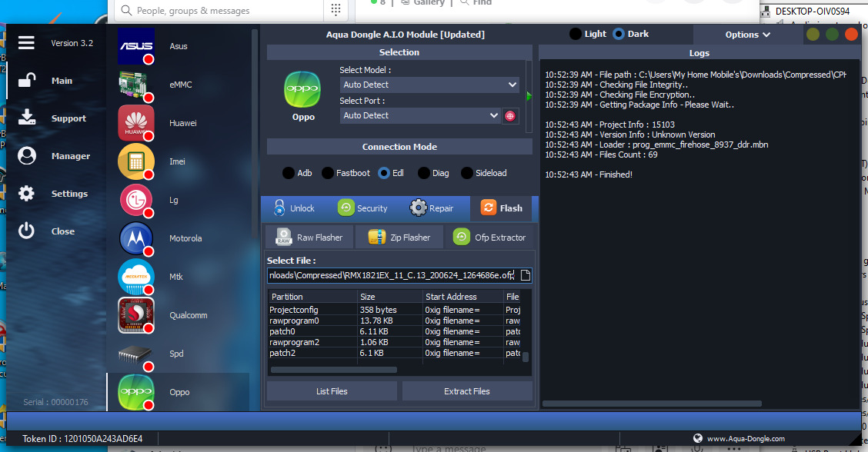The height and width of the screenshot is (452, 868).
Task: Choose the Adb connection mode
Action: point(297,173)
